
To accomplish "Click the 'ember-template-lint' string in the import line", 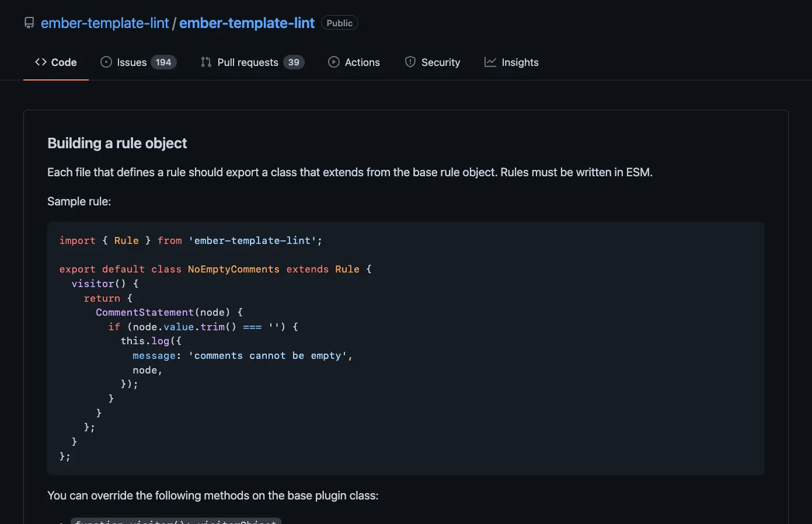I will [x=252, y=240].
